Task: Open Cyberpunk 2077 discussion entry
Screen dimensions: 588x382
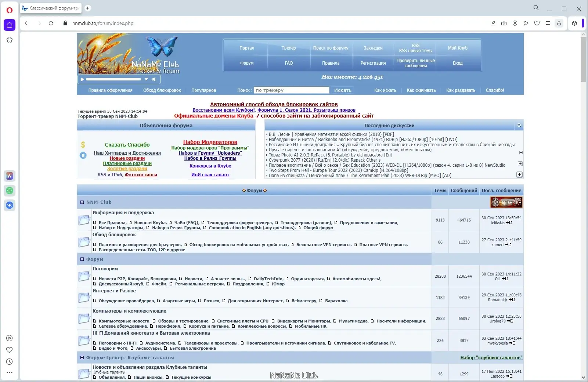Action: pos(325,160)
